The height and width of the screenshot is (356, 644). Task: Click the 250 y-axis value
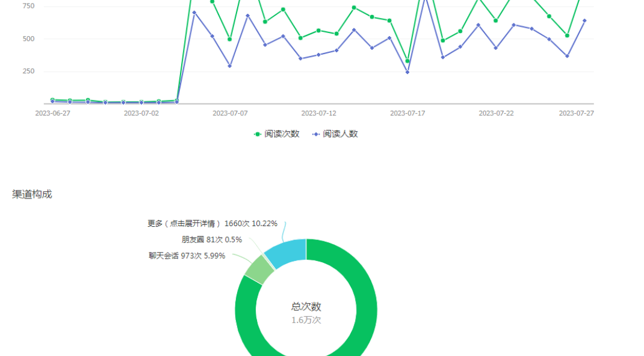28,72
